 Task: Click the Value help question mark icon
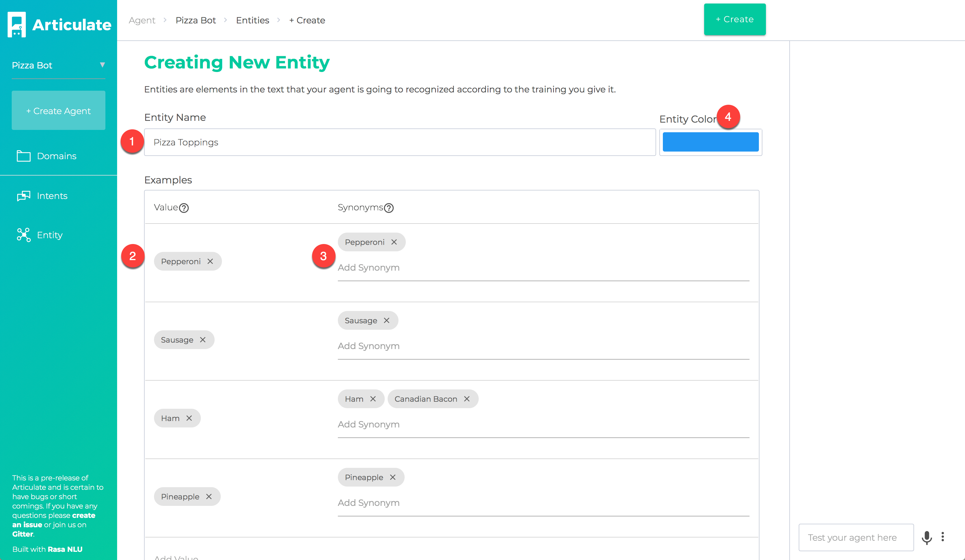[x=184, y=208]
